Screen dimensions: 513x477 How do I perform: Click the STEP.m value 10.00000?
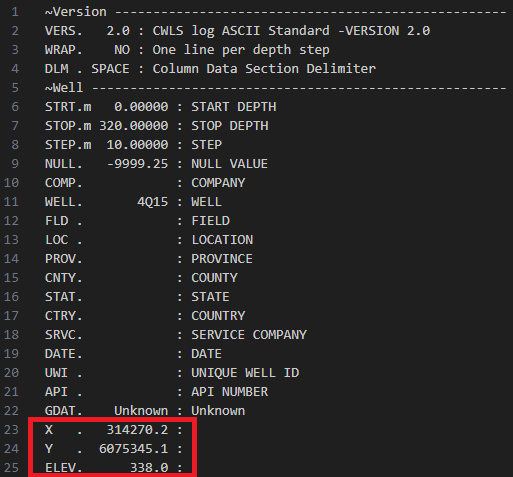(x=137, y=145)
